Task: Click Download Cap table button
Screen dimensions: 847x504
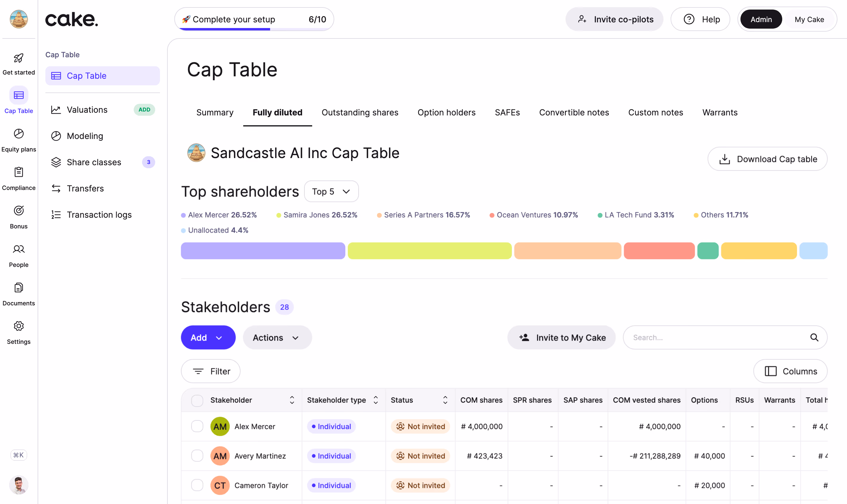Action: [768, 159]
